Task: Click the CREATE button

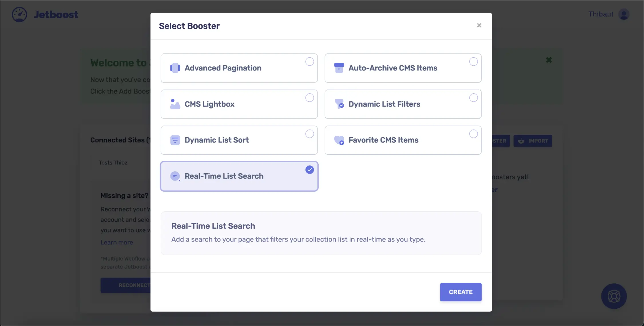Action: coord(461,292)
